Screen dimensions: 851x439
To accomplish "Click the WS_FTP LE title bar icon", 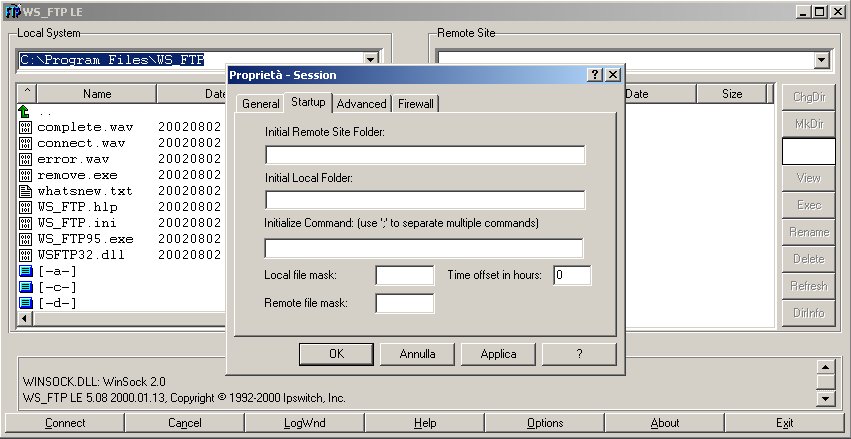I will [x=12, y=11].
